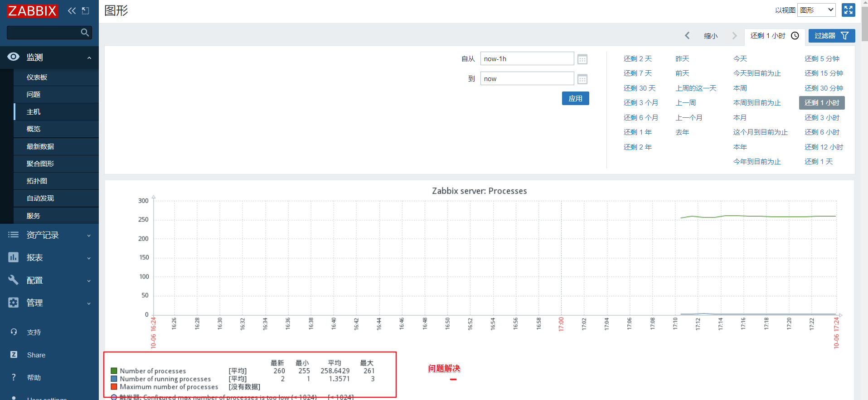Open 概览 in the sidebar

[x=56, y=129]
